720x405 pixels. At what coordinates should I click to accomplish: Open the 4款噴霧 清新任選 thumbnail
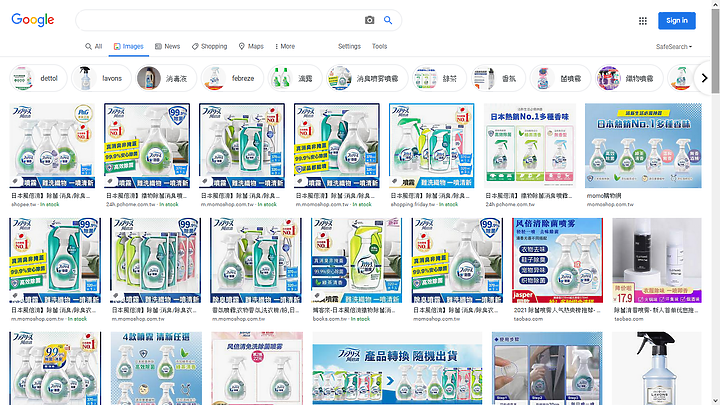tap(156, 368)
